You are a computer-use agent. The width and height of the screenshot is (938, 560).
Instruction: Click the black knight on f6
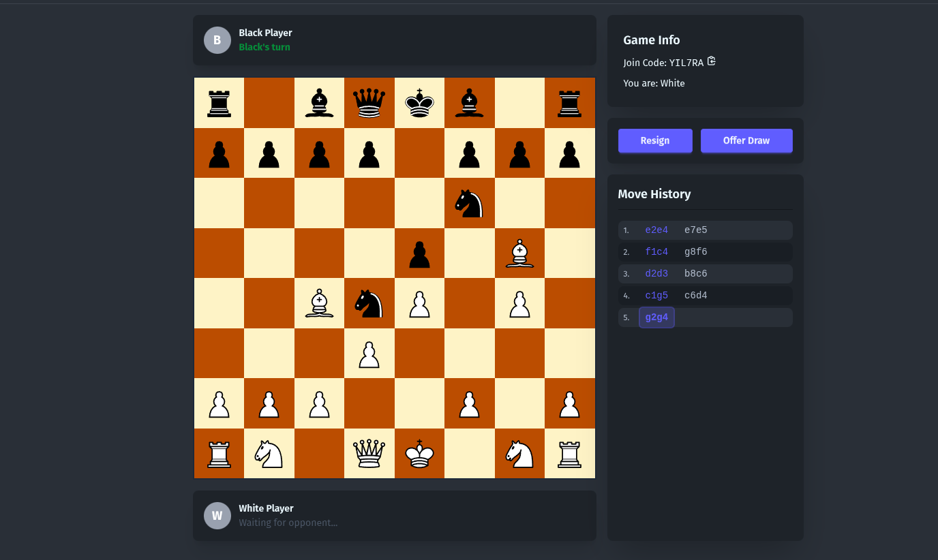470,203
